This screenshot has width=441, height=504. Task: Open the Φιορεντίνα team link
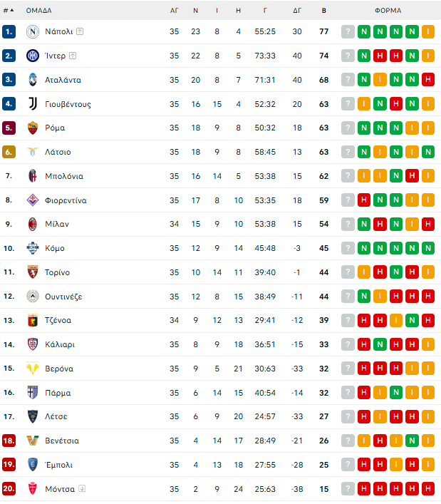[x=66, y=200]
